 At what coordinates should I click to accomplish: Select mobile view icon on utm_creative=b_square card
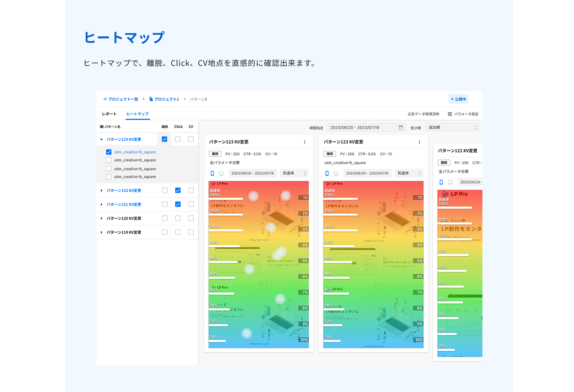pos(327,173)
